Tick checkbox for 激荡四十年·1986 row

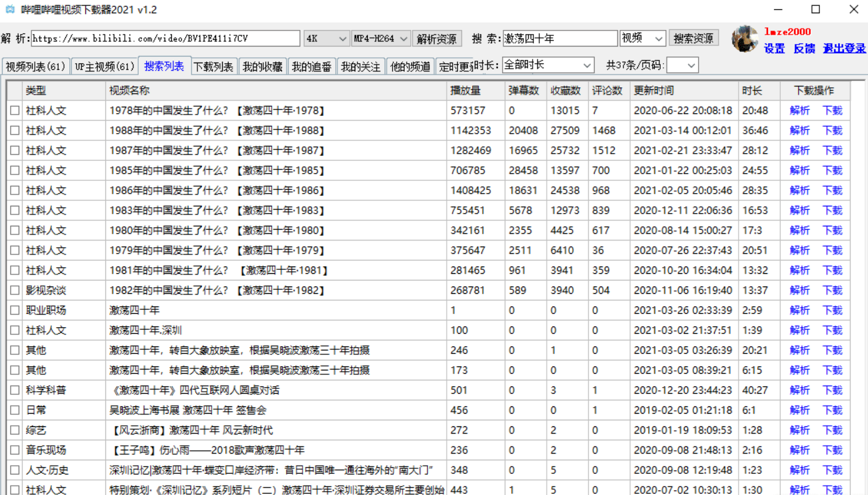pyautogui.click(x=15, y=191)
